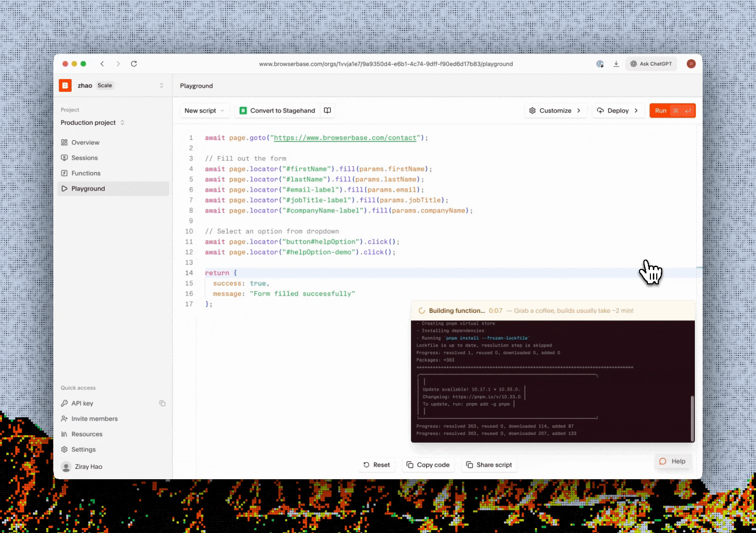The height and width of the screenshot is (533, 756).
Task: Open the documentation book icon
Action: [327, 111]
